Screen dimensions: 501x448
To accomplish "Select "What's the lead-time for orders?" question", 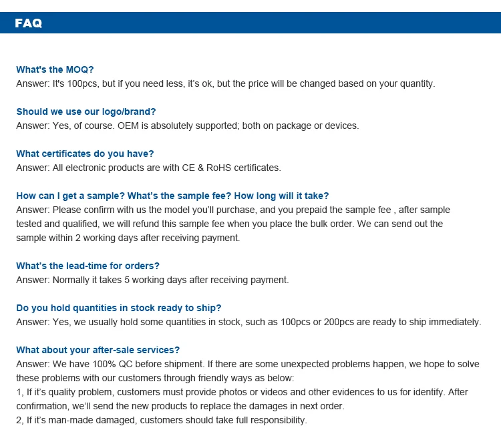I will tap(88, 266).
